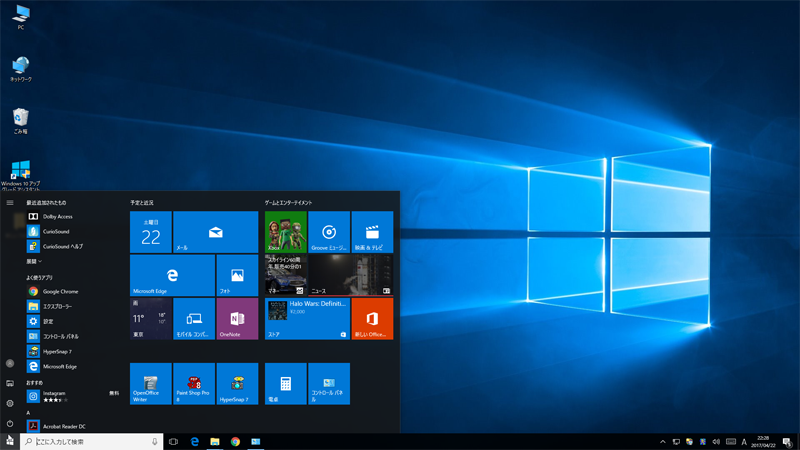This screenshot has height=450, width=800.
Task: Open the Store tile with Halo Wars
Action: (x=307, y=319)
